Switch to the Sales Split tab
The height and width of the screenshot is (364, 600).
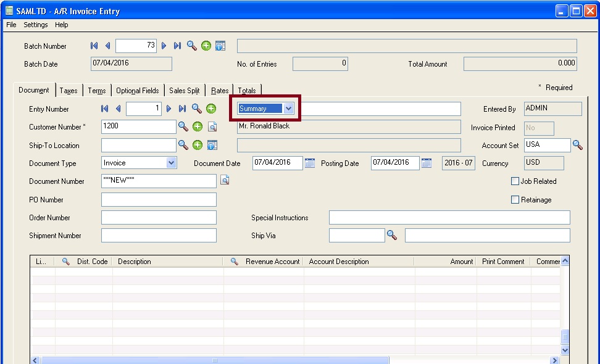(x=185, y=91)
